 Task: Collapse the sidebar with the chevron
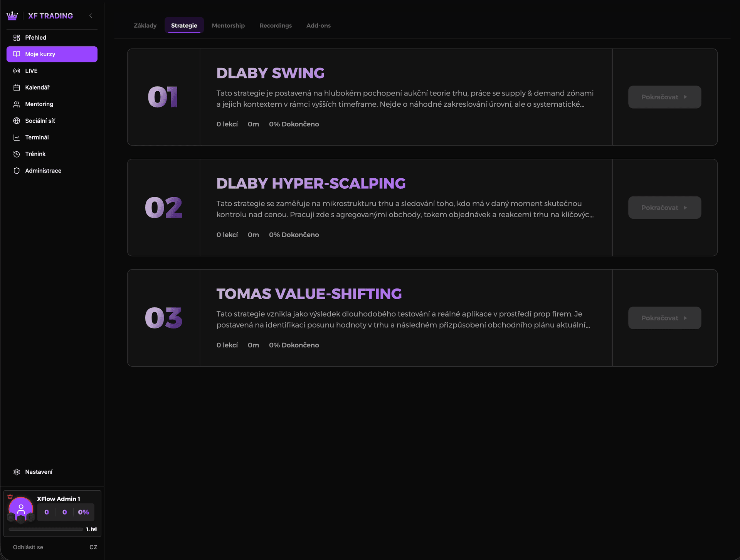pos(91,16)
